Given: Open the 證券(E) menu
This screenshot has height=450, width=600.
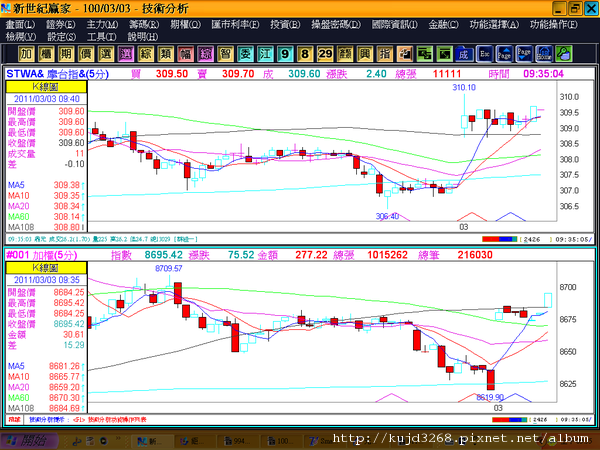Looking at the screenshot, I should 60,24.
